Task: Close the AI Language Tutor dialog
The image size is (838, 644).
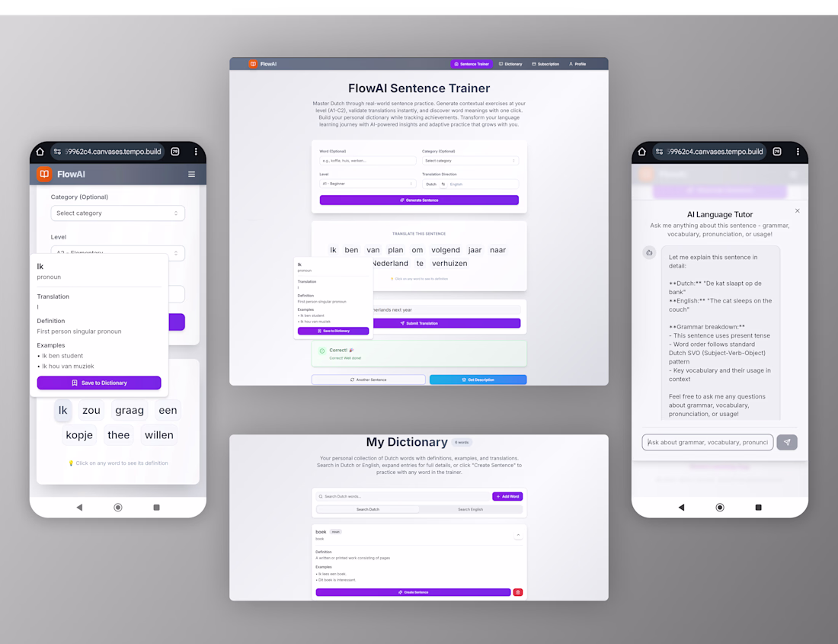Action: tap(798, 210)
